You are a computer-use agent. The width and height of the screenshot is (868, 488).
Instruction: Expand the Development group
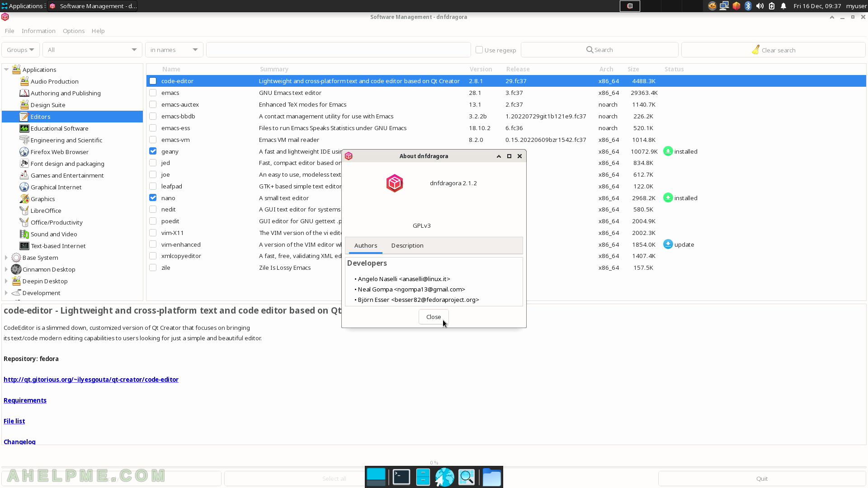[x=6, y=293]
